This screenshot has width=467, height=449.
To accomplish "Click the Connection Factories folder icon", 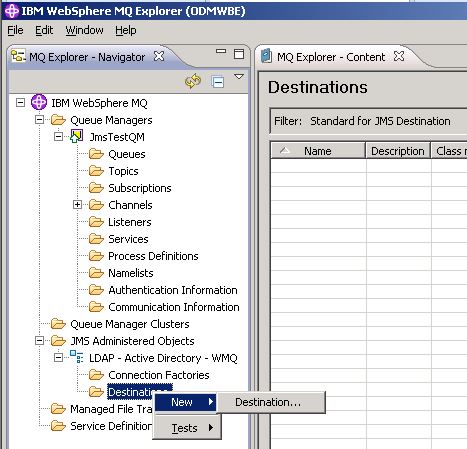I will [96, 375].
